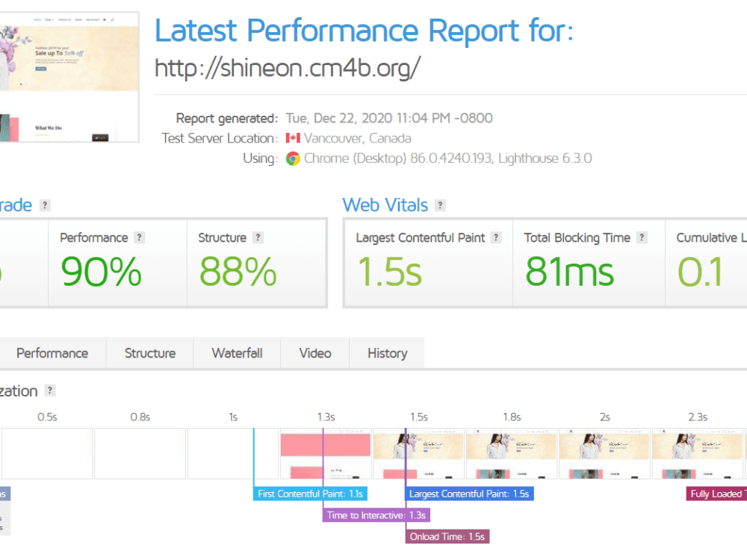This screenshot has height=560, width=747.
Task: Click the Canadian flag icon by Vancouver
Action: 293,138
